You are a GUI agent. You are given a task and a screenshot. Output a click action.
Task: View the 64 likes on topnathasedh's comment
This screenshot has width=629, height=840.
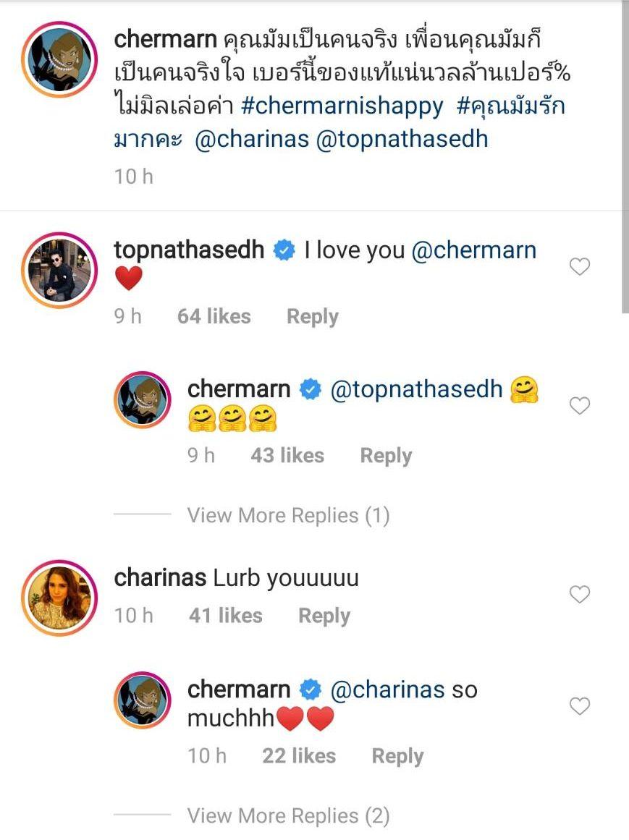pos(214,317)
